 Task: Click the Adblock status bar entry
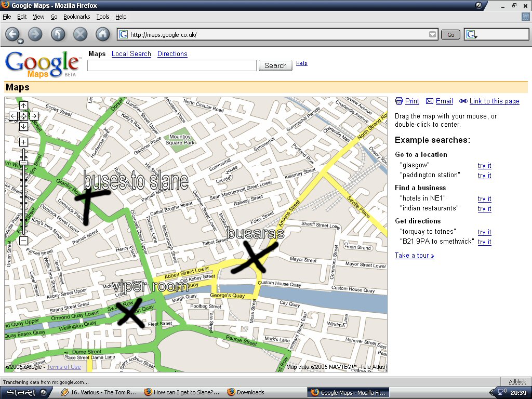[x=517, y=382]
